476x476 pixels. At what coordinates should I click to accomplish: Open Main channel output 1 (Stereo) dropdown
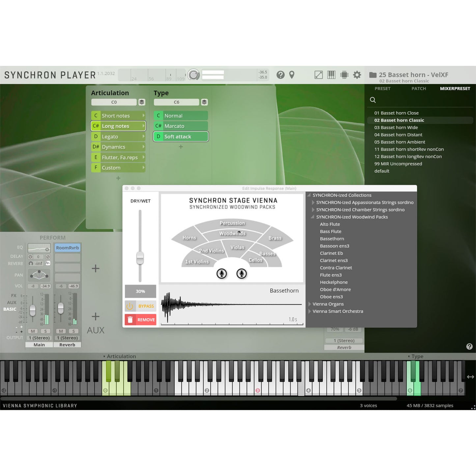[39, 338]
